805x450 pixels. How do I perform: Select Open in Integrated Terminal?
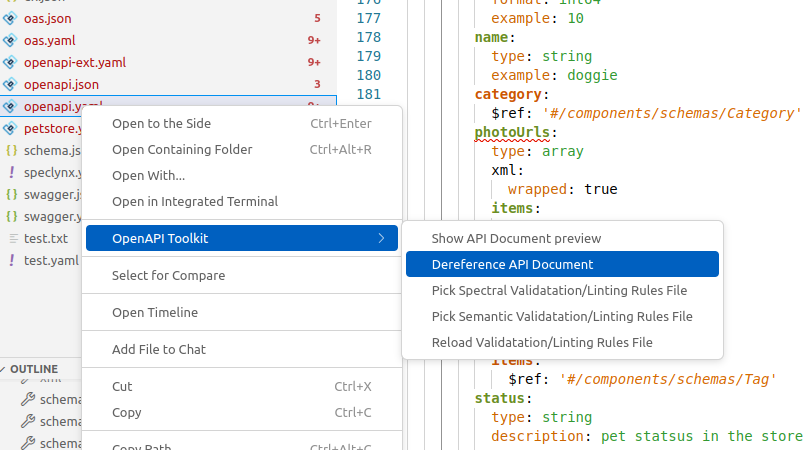(x=195, y=201)
